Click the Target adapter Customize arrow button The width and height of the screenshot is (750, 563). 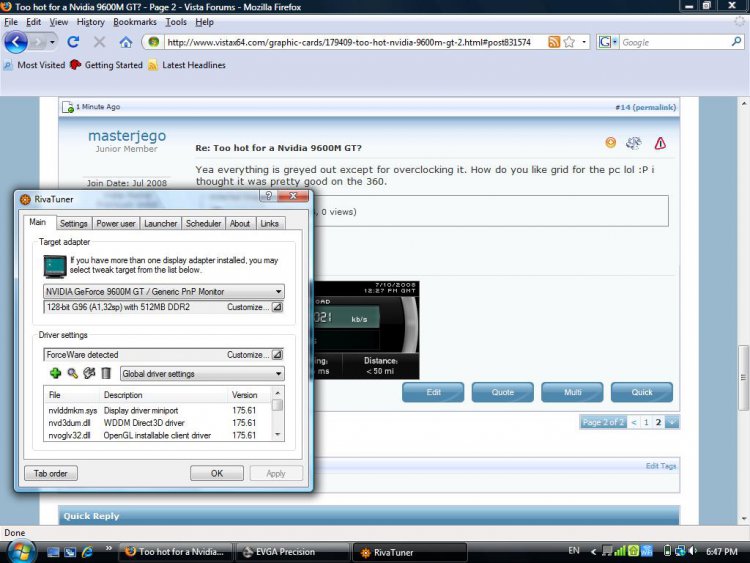pos(277,307)
